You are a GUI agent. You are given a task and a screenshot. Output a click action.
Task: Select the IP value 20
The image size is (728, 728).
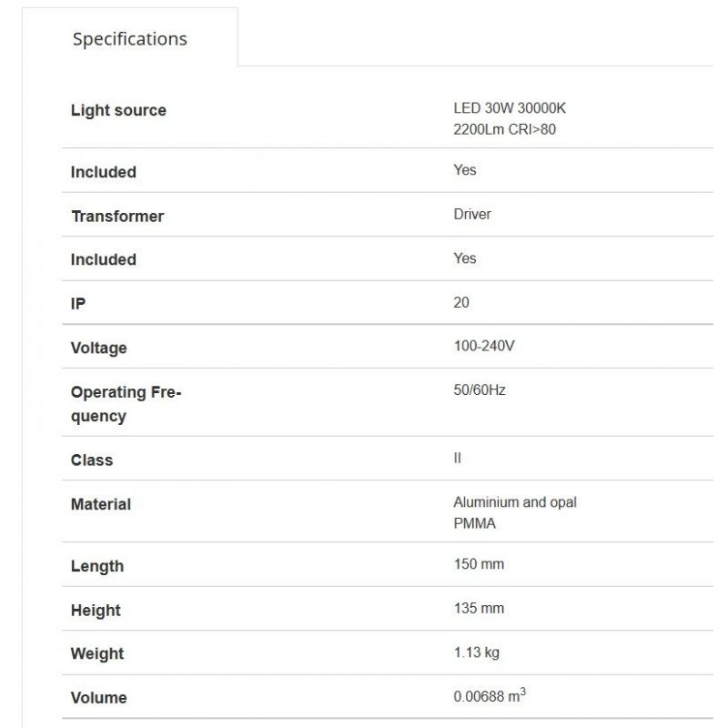click(x=461, y=302)
